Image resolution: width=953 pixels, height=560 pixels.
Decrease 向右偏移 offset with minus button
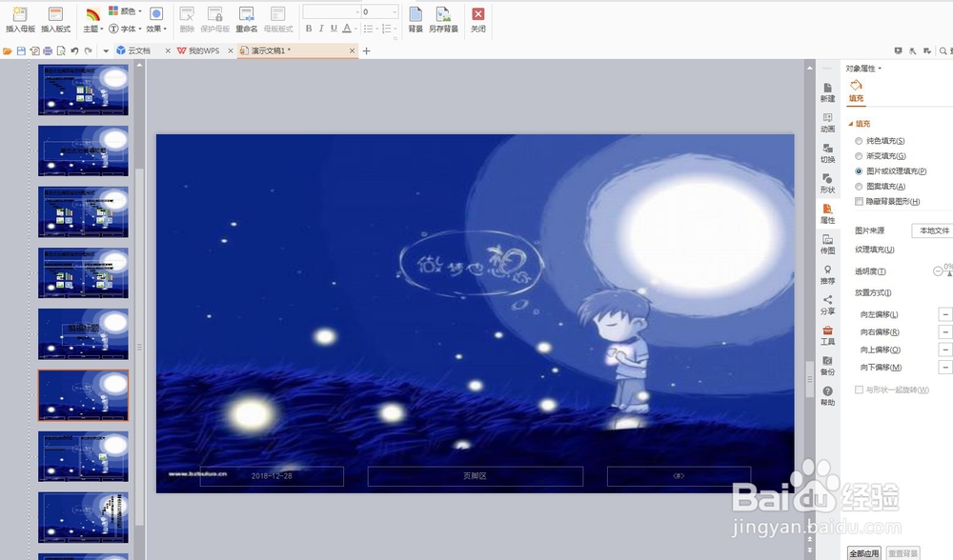[945, 332]
